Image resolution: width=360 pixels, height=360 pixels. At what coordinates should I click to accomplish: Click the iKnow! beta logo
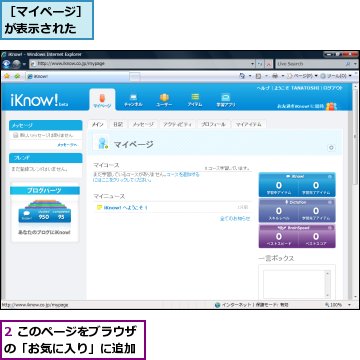click(39, 100)
